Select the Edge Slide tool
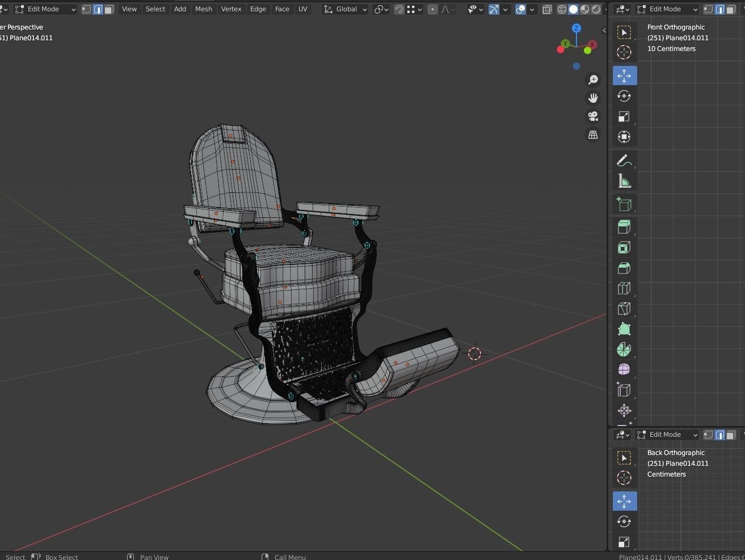Image resolution: width=745 pixels, height=560 pixels. [x=624, y=390]
